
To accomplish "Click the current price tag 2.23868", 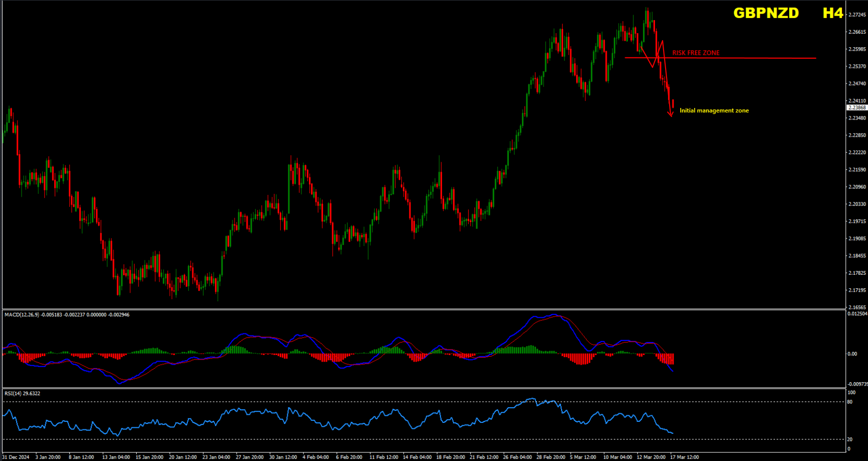I will click(856, 107).
